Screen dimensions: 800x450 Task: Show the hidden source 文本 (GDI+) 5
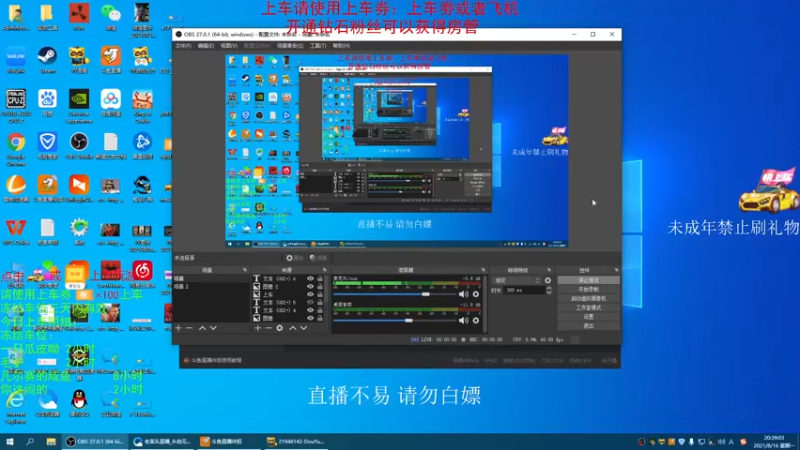[x=310, y=303]
